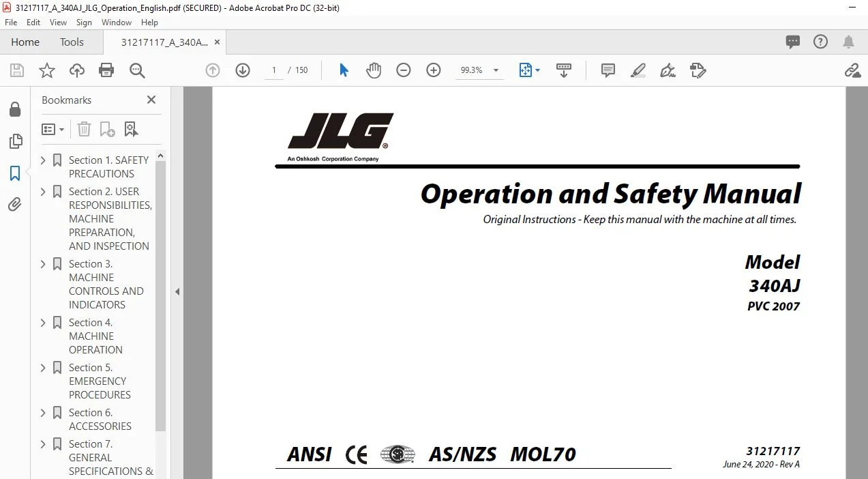Viewport: 868px width, 479px height.
Task: Open the Help menu
Action: (x=149, y=23)
